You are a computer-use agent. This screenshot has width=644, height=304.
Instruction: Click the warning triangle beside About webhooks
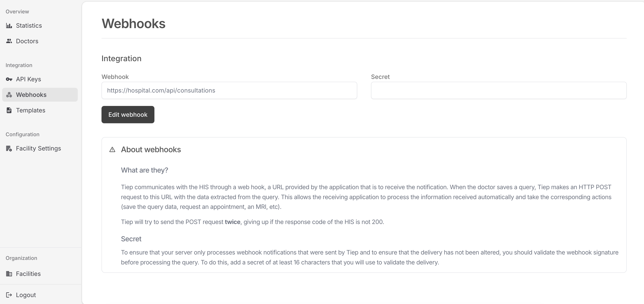112,150
